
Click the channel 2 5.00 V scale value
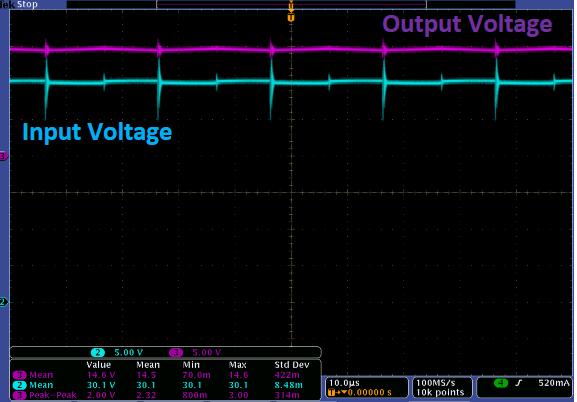tap(128, 352)
